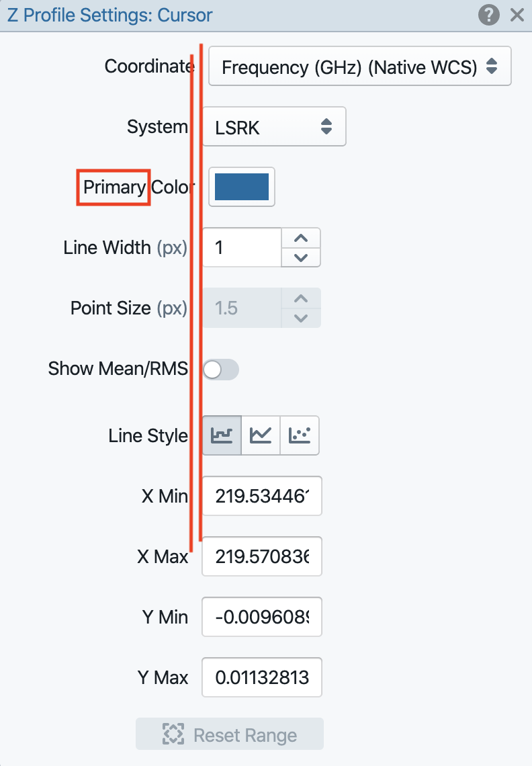Select the points line style icon

pyautogui.click(x=299, y=435)
